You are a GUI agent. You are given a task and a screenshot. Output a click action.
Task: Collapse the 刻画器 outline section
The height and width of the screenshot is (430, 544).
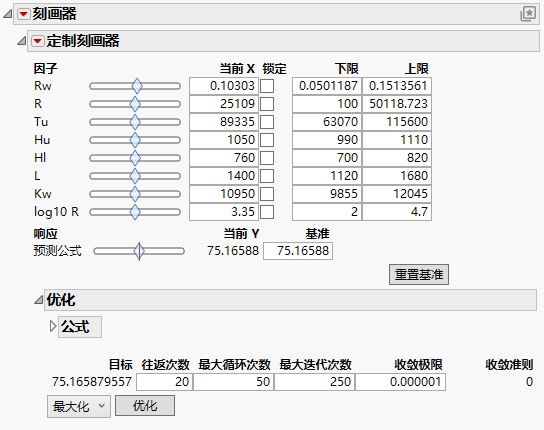8,14
